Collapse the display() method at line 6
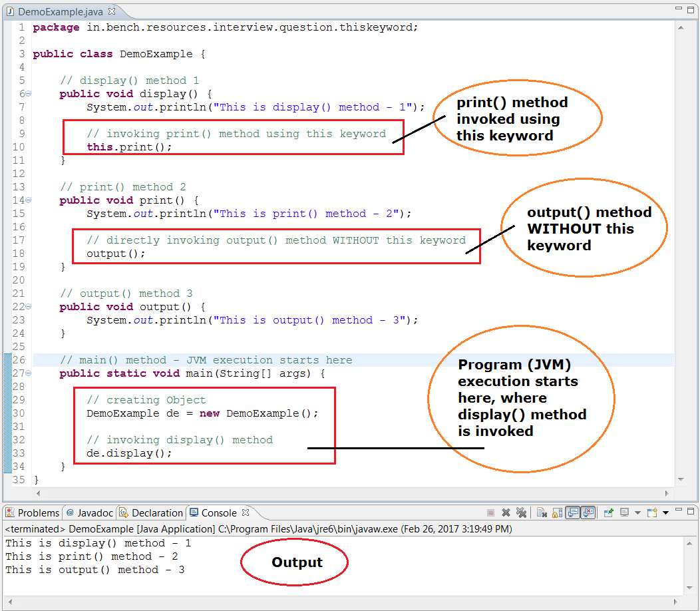This screenshot has height=611, width=700. (x=27, y=93)
